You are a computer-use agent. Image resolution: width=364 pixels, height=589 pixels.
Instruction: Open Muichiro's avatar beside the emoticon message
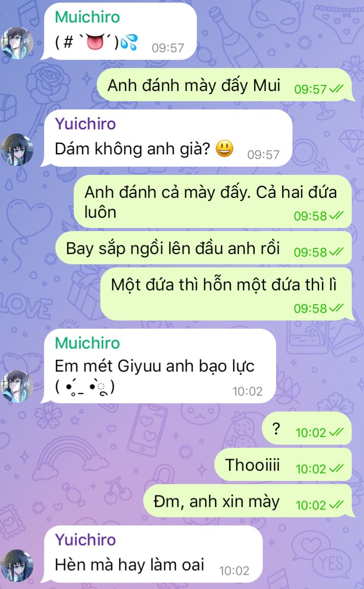[16, 43]
